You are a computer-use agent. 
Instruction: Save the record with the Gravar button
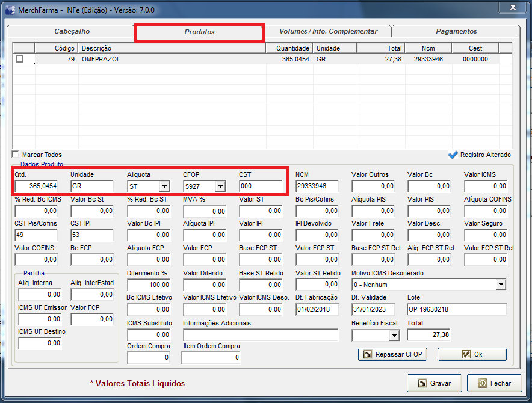(434, 383)
